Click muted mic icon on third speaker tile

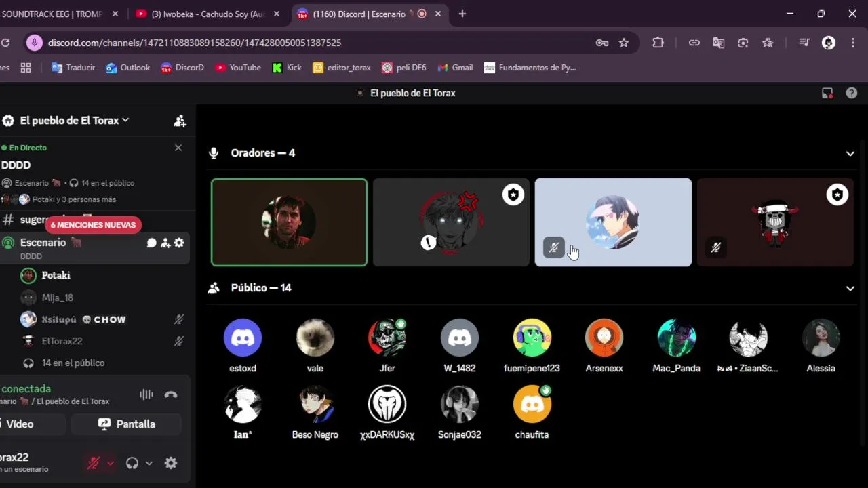tap(554, 248)
